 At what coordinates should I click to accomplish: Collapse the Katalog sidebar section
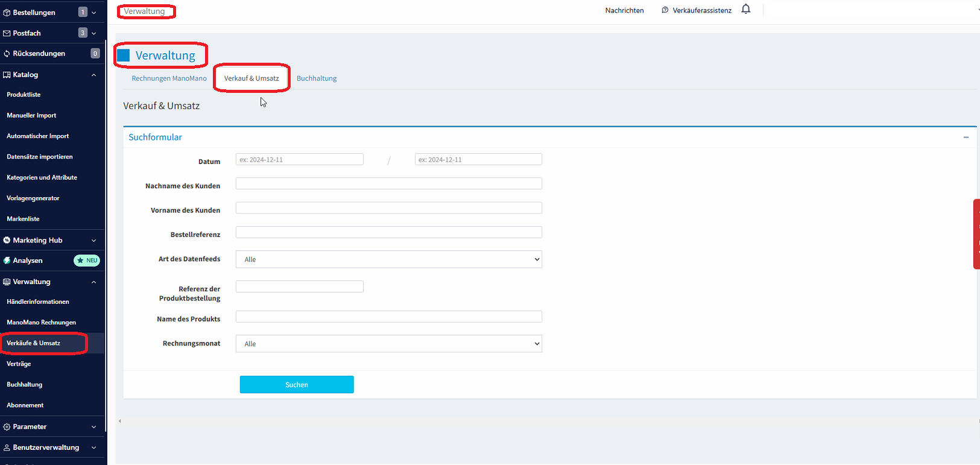point(93,75)
